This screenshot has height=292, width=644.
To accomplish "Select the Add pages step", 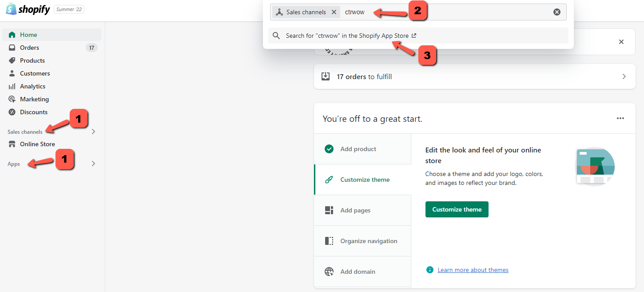I will pyautogui.click(x=362, y=210).
